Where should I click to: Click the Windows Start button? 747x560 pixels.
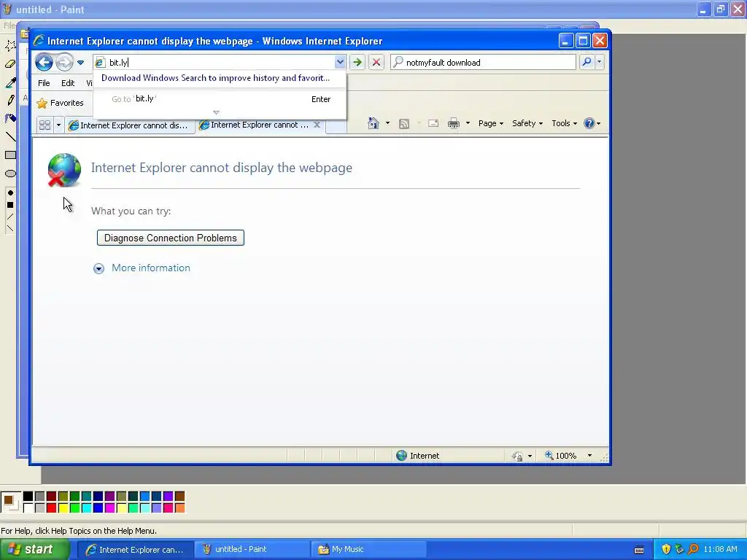(34, 550)
